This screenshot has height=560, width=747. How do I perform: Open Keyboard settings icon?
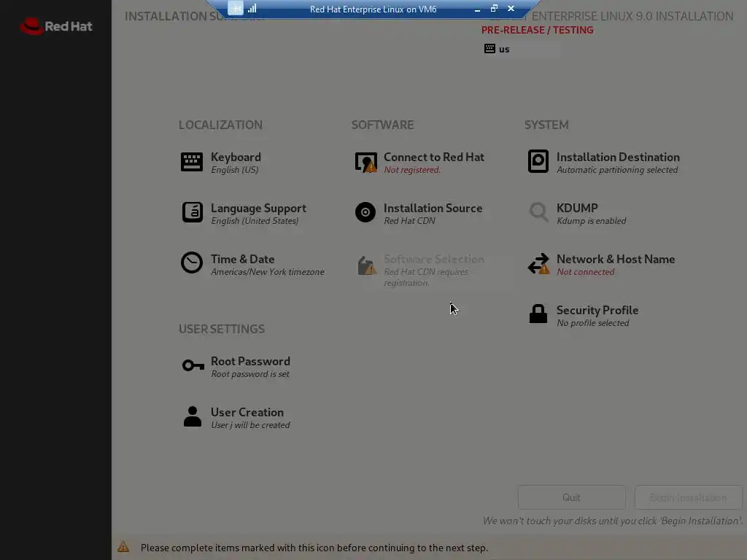(x=192, y=162)
